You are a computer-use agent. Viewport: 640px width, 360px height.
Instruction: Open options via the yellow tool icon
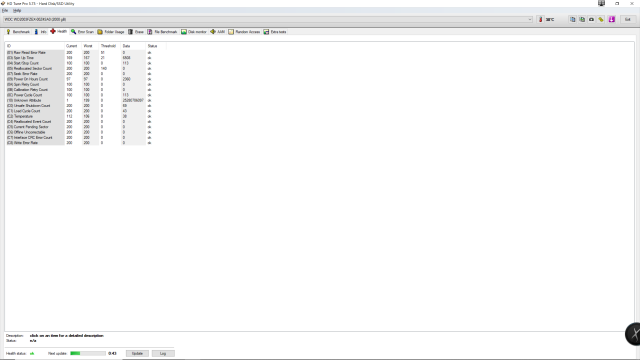coord(601,19)
